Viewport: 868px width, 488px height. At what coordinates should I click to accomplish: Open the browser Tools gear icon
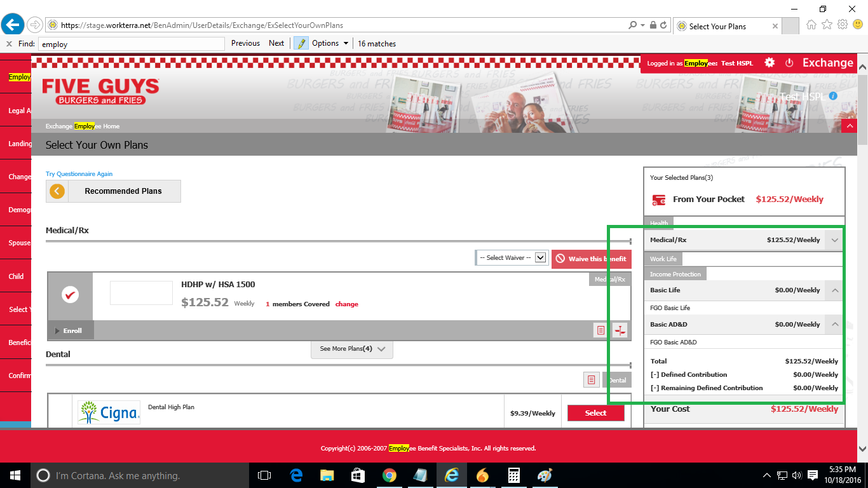pyautogui.click(x=843, y=25)
